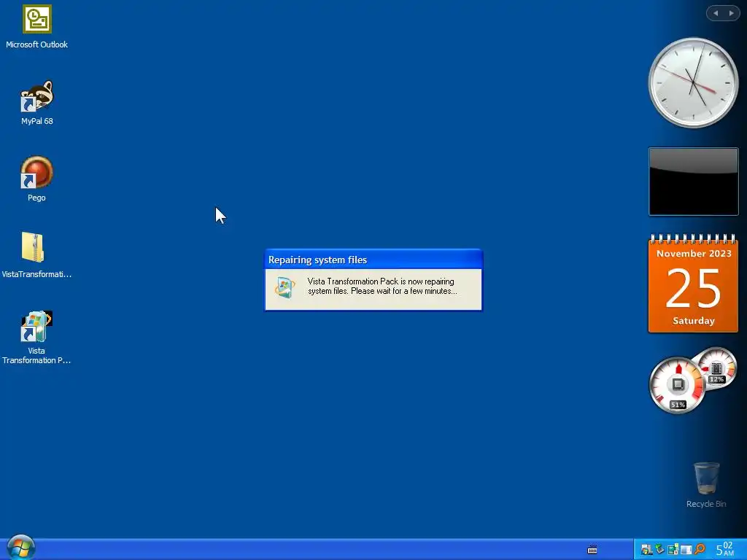Click the sidebar window tray icon

[686, 550]
